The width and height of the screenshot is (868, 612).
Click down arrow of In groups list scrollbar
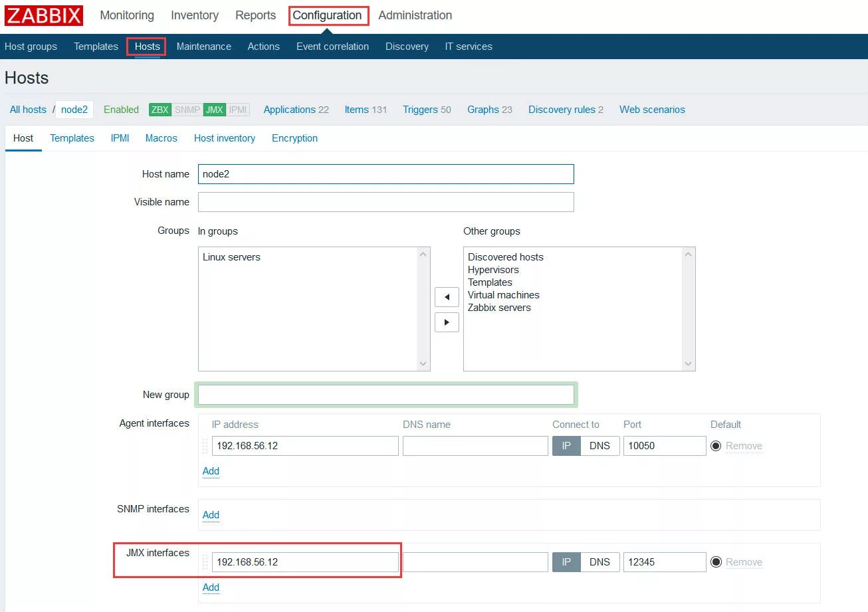pos(423,363)
